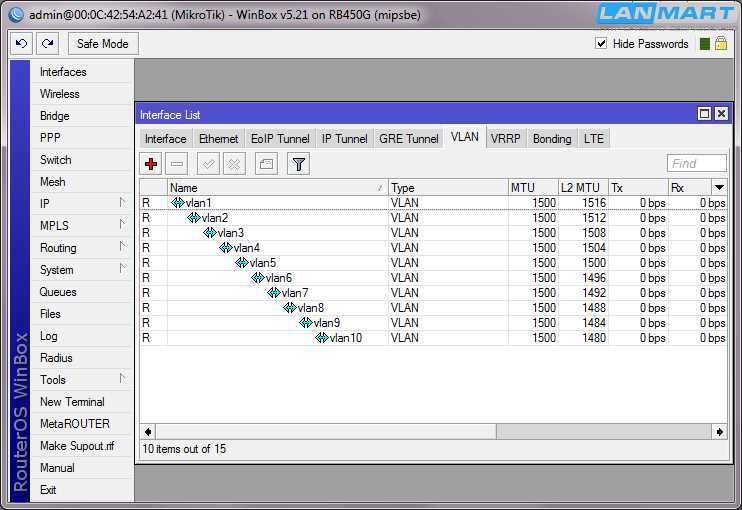Click the vlan1 interface icon
This screenshot has height=510, width=742.
178,202
